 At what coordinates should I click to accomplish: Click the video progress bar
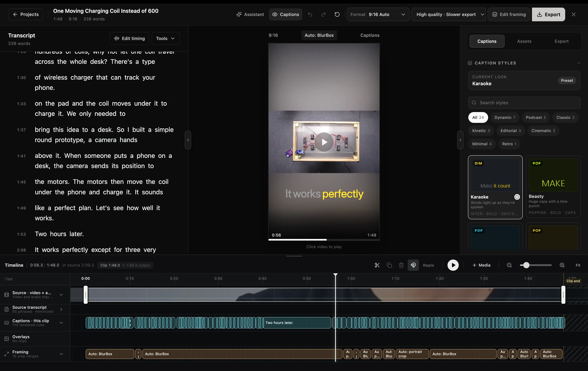point(324,240)
